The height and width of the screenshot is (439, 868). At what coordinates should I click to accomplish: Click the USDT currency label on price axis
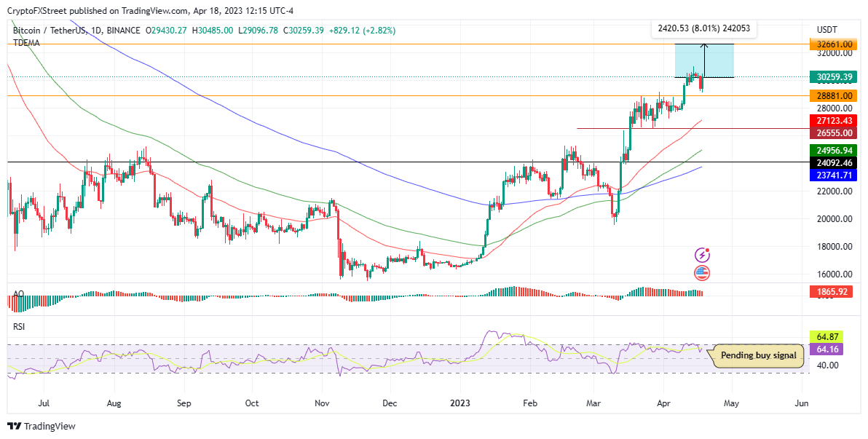click(x=828, y=30)
